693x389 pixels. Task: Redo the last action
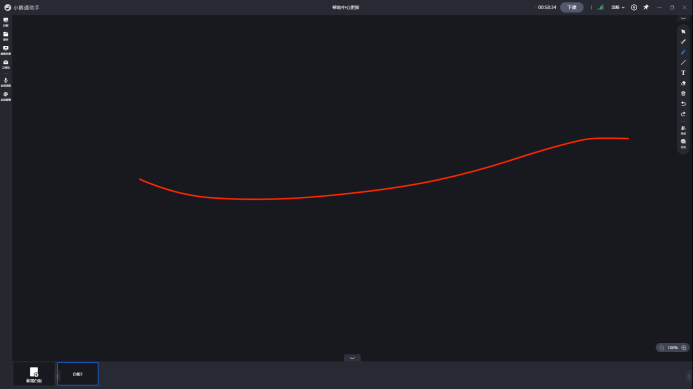pyautogui.click(x=683, y=114)
